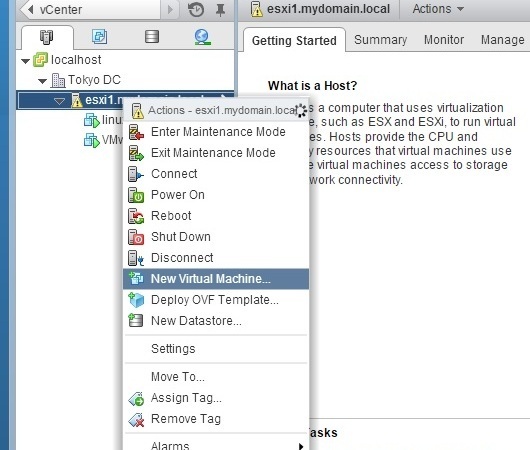The height and width of the screenshot is (450, 530).
Task: Click the history clock icon
Action: [196, 9]
